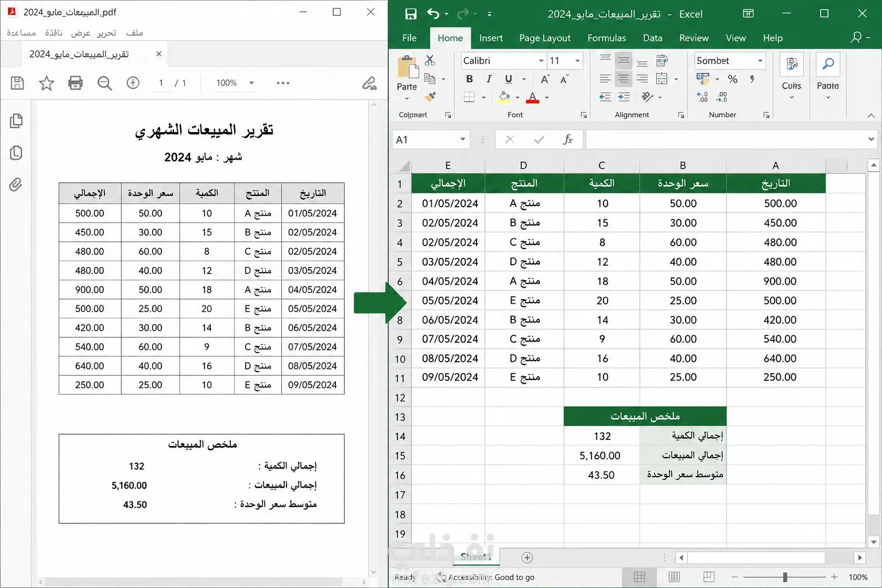Undo the last action in Excel
The image size is (882, 588).
[x=434, y=14]
